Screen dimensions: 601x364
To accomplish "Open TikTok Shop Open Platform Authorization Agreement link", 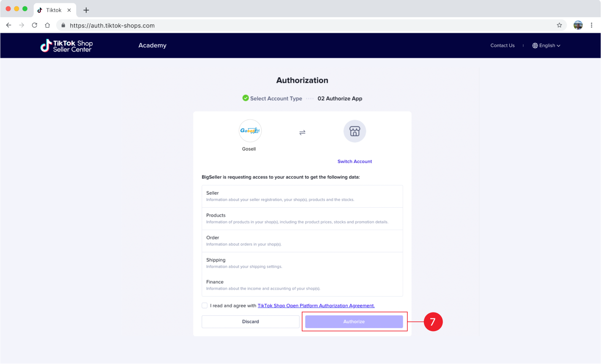I will click(316, 306).
